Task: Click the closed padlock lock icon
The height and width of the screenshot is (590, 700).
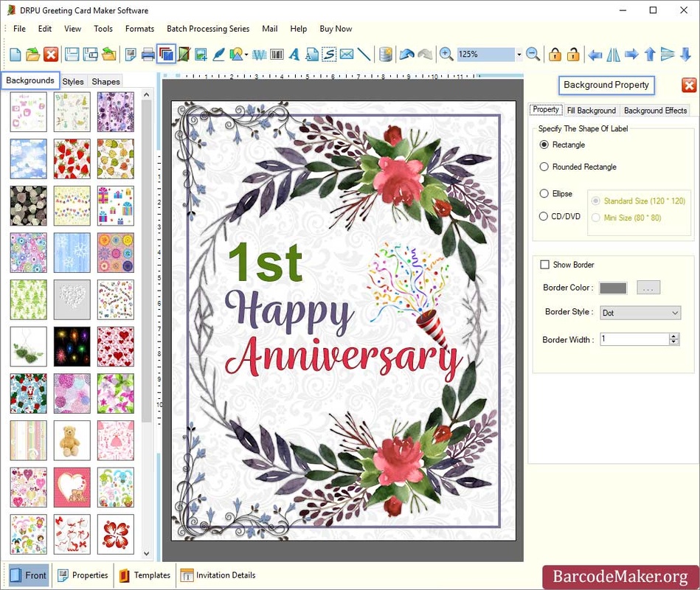Action: point(555,55)
